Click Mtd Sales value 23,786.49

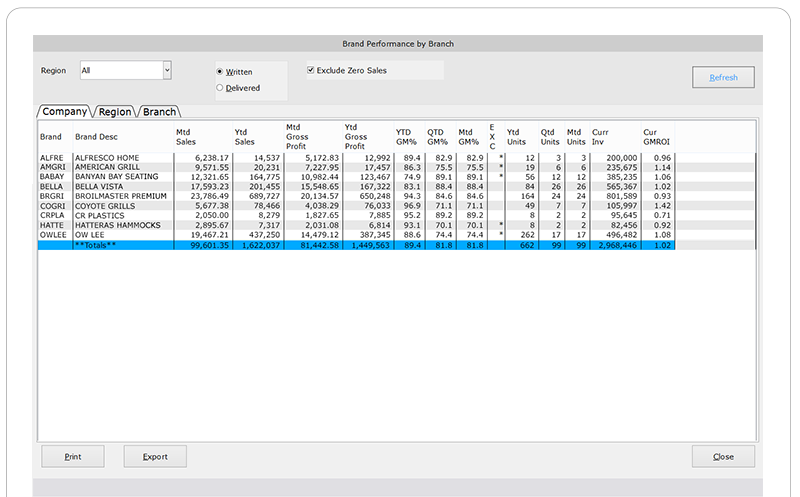tap(210, 196)
